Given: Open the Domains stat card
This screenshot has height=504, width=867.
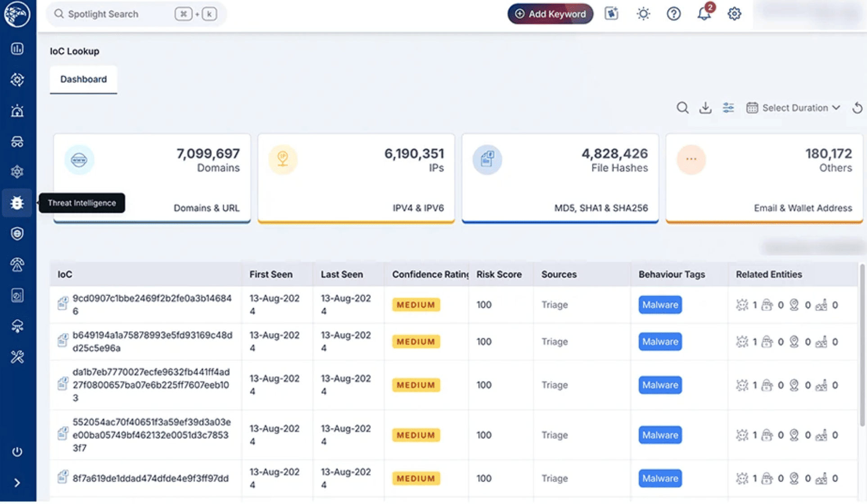Looking at the screenshot, I should (x=152, y=178).
